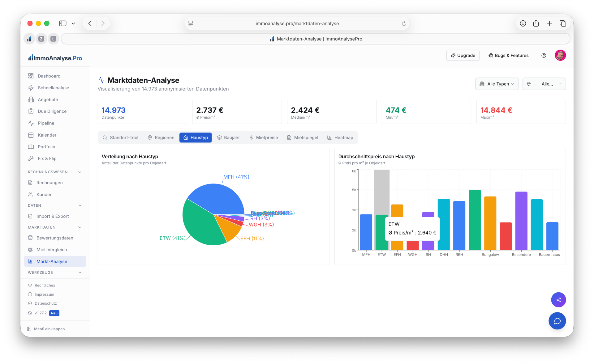Open the Datenschutz link
Viewport: 594px width, 364px height.
click(x=42, y=303)
